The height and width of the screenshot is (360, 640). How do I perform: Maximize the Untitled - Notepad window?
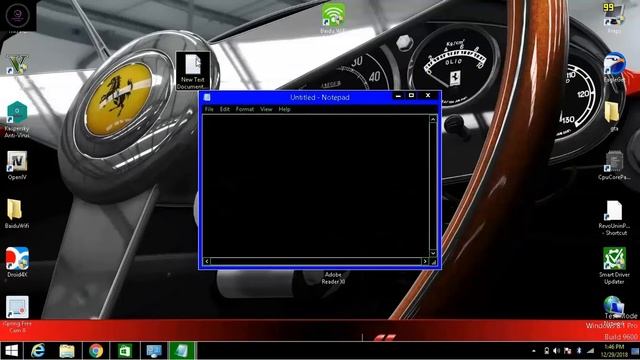point(411,96)
